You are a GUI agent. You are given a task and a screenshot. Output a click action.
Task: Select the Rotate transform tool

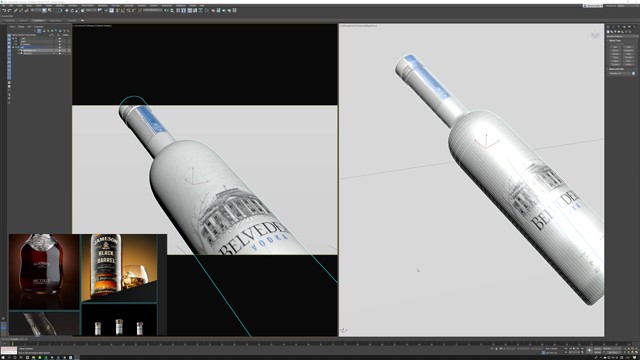tap(72, 10)
